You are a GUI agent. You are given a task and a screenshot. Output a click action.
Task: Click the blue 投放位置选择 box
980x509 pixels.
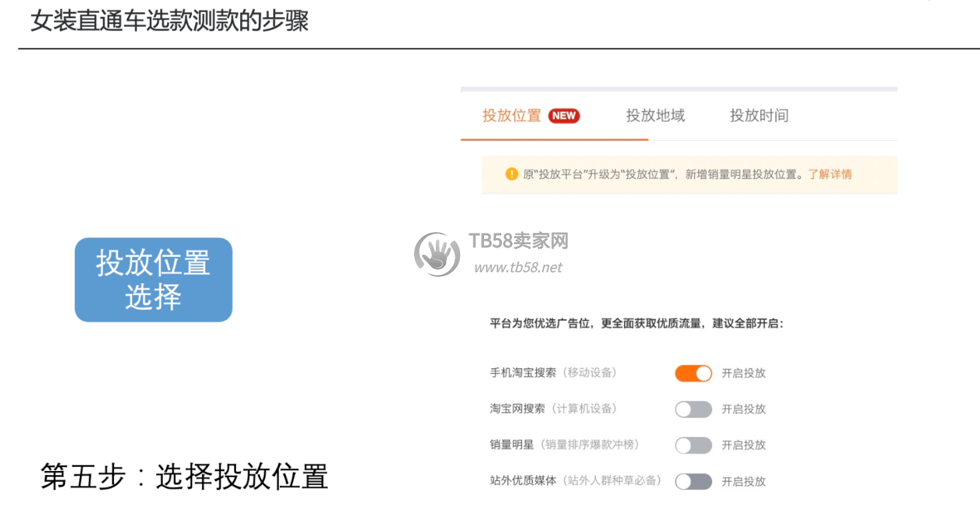pyautogui.click(x=153, y=280)
